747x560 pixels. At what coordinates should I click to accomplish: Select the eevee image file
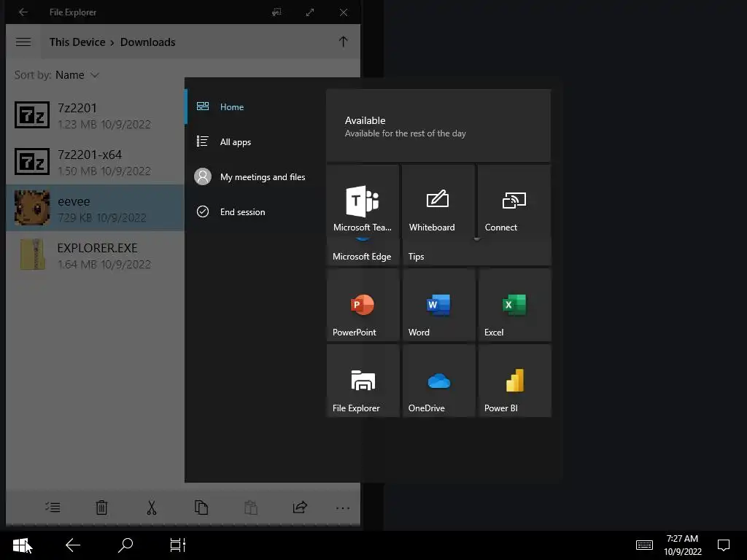tap(95, 208)
